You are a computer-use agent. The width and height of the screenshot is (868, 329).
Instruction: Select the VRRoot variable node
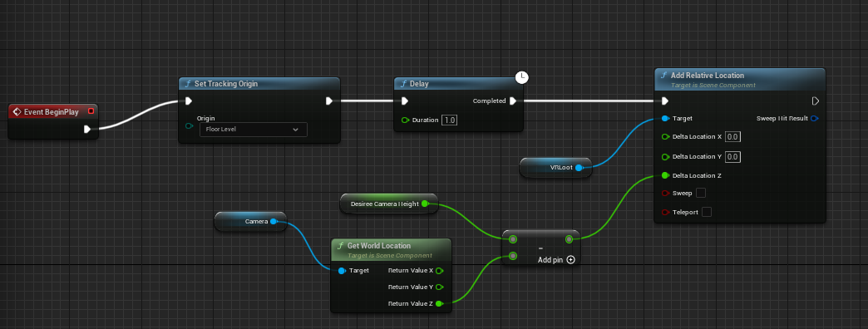(x=555, y=167)
